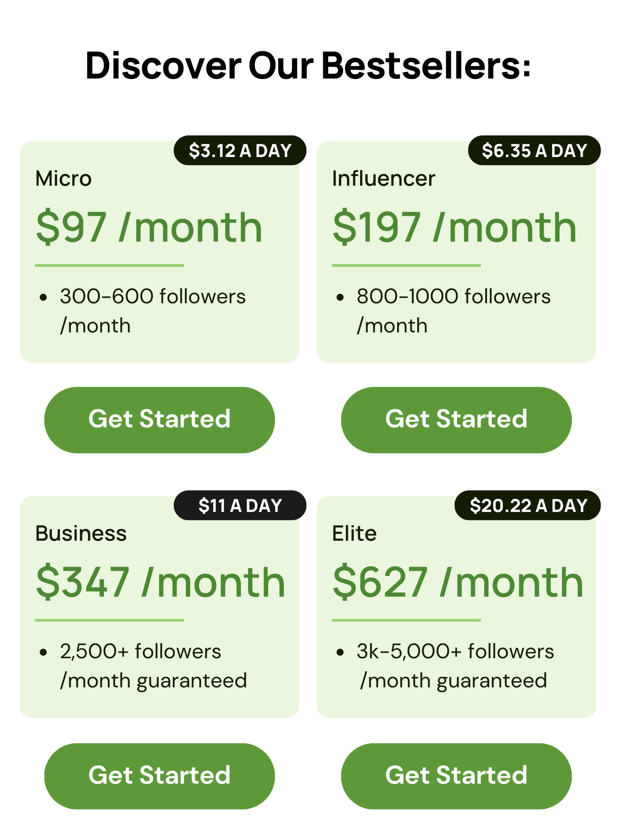Image resolution: width=618 pixels, height=840 pixels.
Task: Click the Influencer plan title
Action: 384,179
